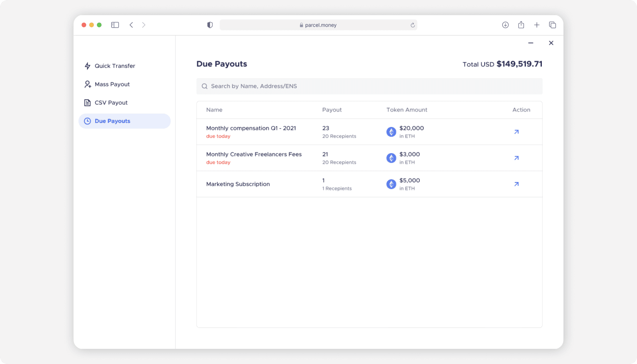Viewport: 637px width, 364px height.
Task: Click the ETH token icon for $20,000
Action: click(391, 132)
